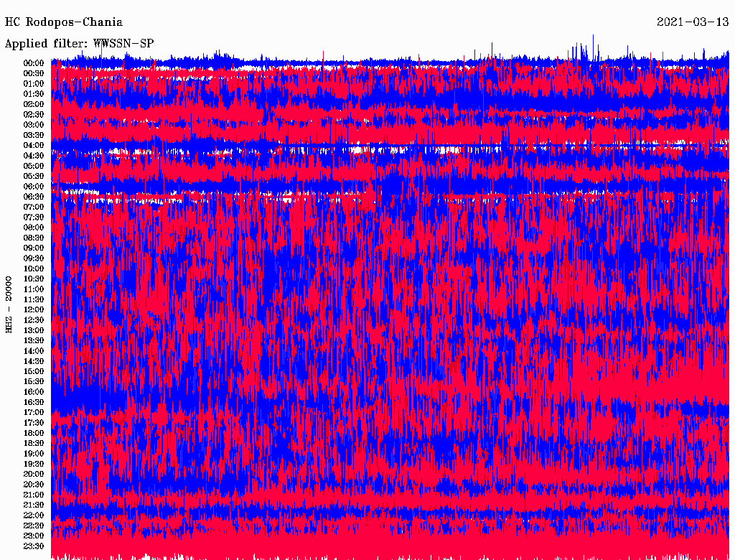Click the 2021-03-13 date label
The height and width of the screenshot is (560, 735).
coord(693,22)
